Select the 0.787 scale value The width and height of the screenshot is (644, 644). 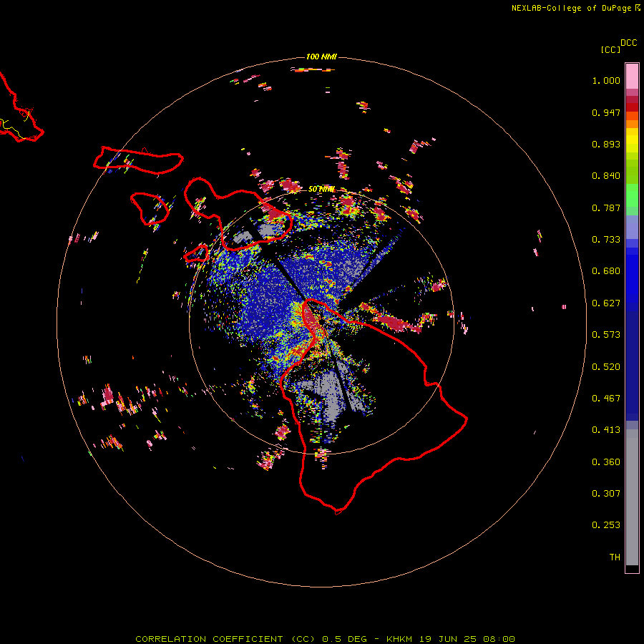(x=606, y=208)
